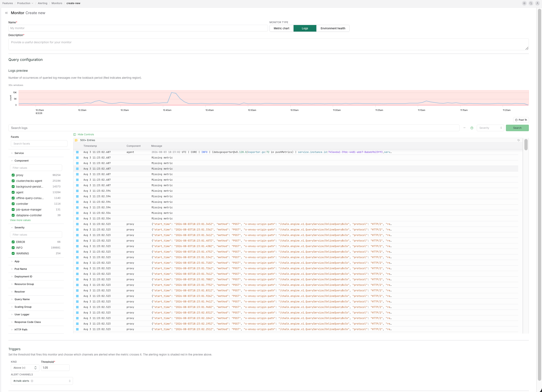Uncheck the ERROR severity checkbox
The height and width of the screenshot is (392, 542).
pos(13,242)
